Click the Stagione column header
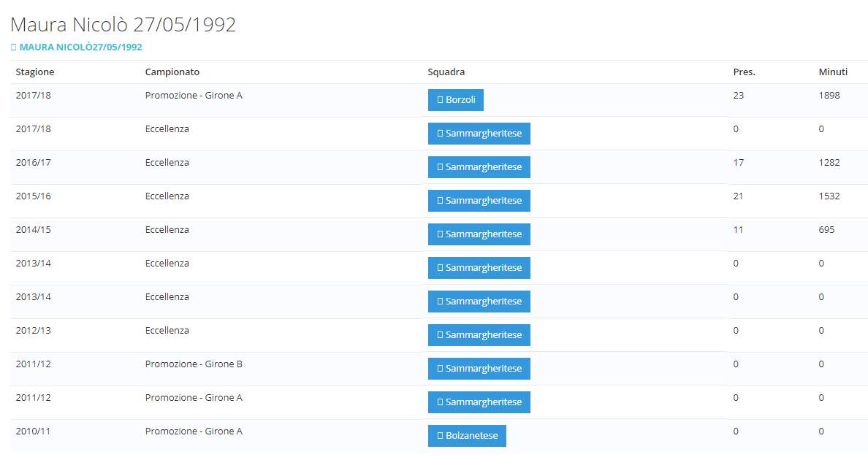The width and height of the screenshot is (868, 468). [35, 72]
